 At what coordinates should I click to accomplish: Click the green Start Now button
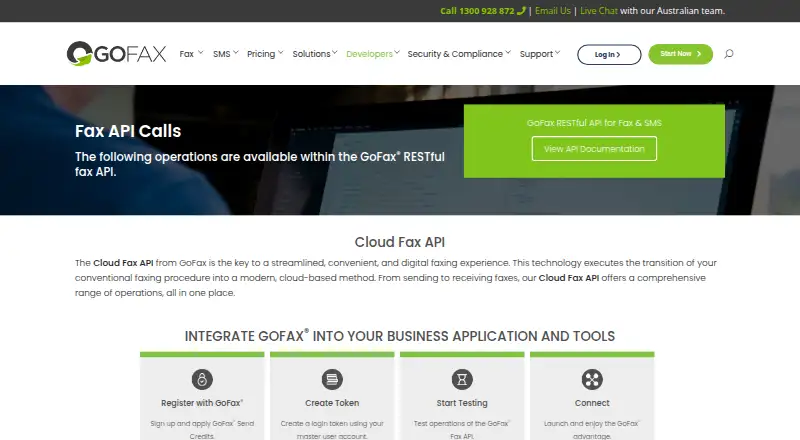681,54
